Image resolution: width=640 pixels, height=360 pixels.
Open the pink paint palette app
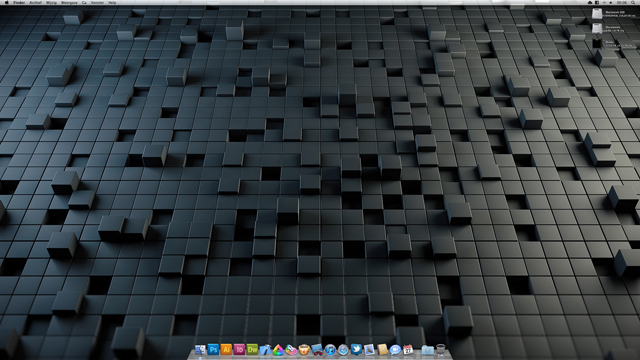[291, 349]
